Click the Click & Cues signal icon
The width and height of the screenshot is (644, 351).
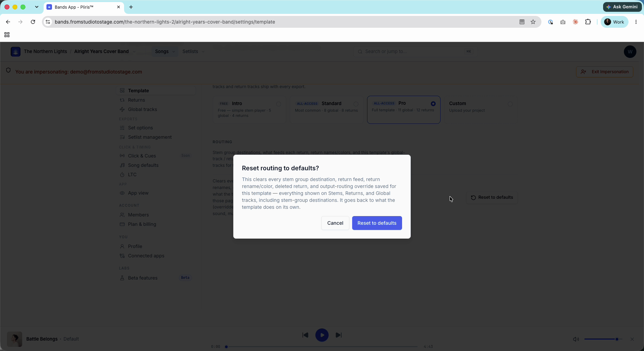click(122, 156)
